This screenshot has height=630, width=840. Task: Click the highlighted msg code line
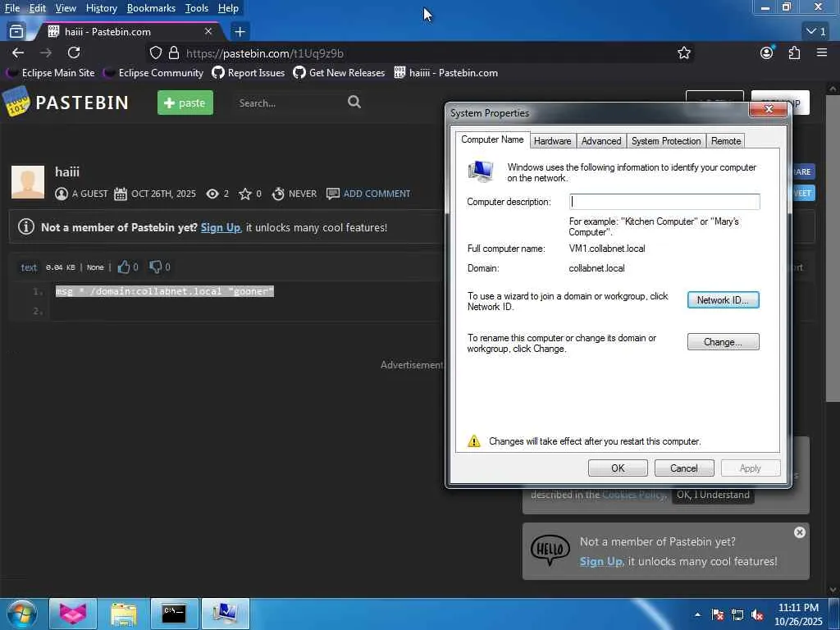pyautogui.click(x=165, y=291)
